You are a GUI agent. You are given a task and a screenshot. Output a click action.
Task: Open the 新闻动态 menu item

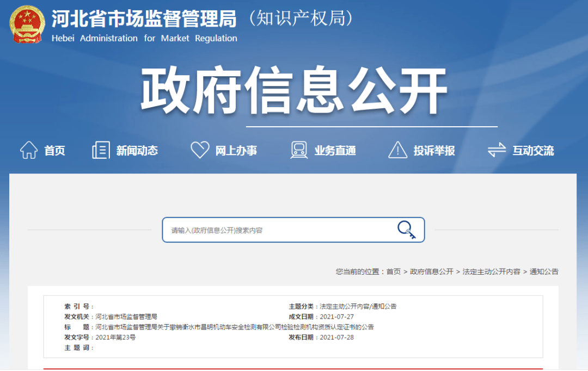coord(137,151)
